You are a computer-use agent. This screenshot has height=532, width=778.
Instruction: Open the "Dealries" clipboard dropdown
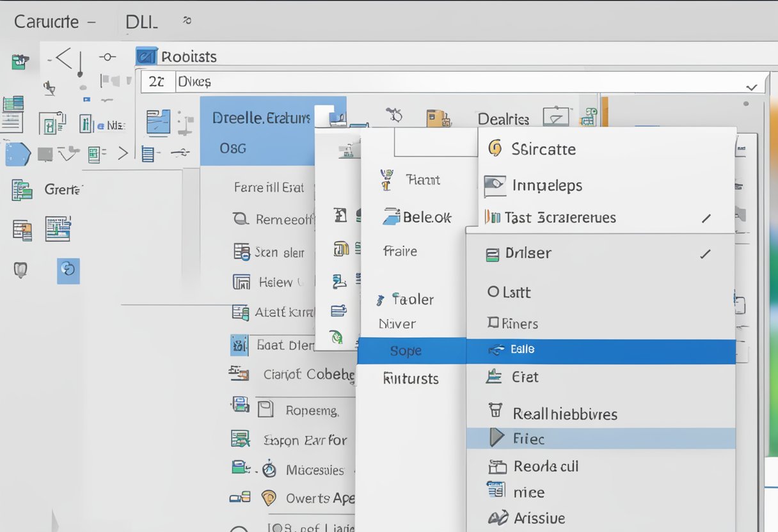coord(555,116)
